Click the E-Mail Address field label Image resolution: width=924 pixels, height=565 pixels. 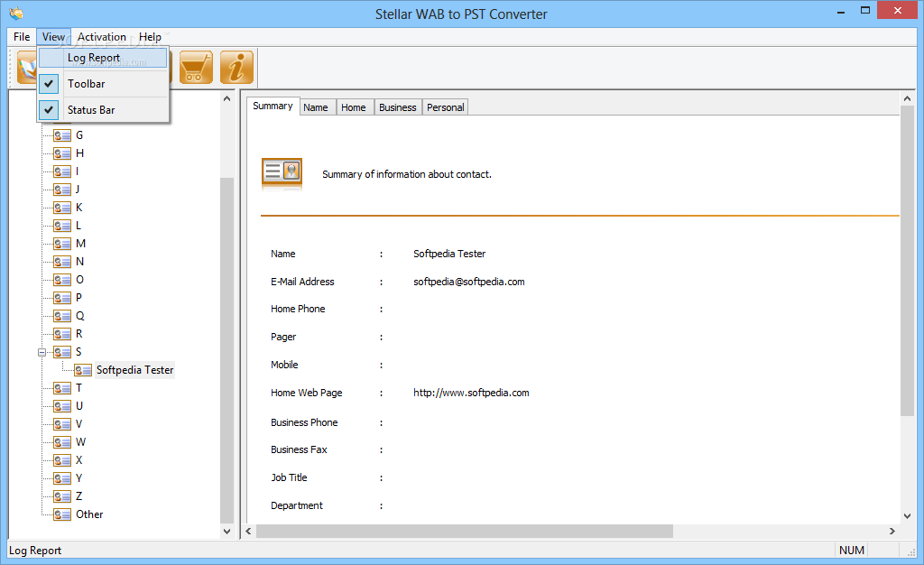click(x=302, y=282)
